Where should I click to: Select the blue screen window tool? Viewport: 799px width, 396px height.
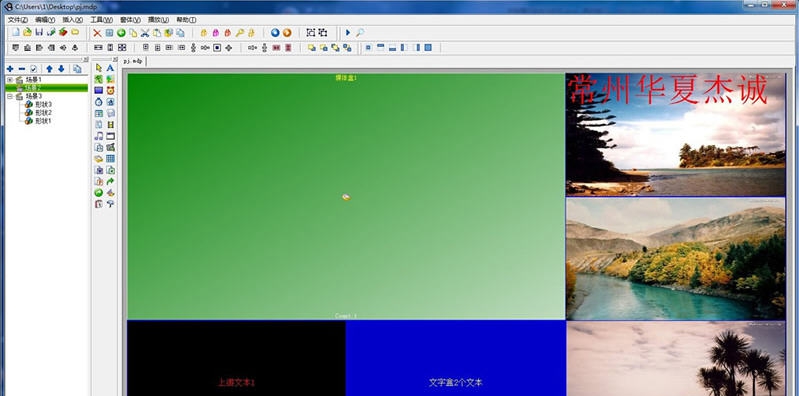pyautogui.click(x=99, y=90)
